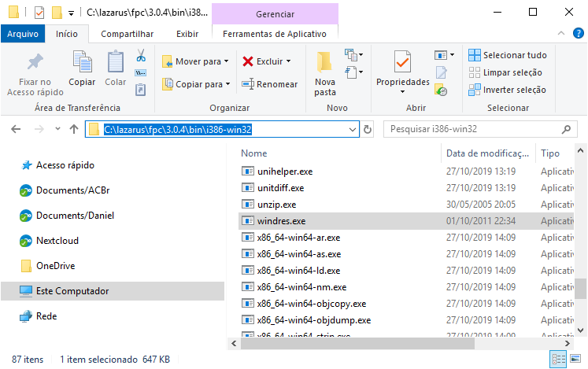This screenshot has width=588, height=369.
Task: Select x86_64-win64-objcopy.exe
Action: tap(312, 304)
